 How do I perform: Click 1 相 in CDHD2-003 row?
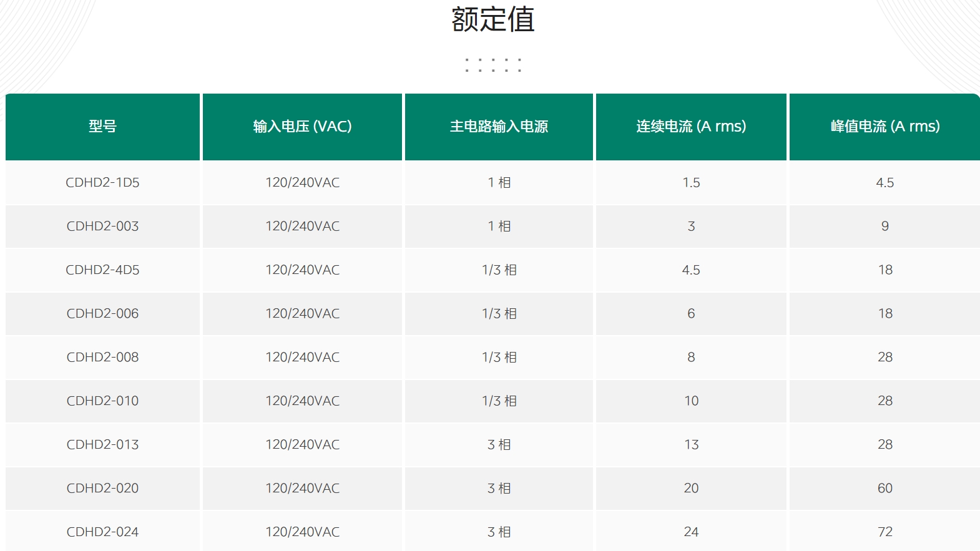(499, 227)
